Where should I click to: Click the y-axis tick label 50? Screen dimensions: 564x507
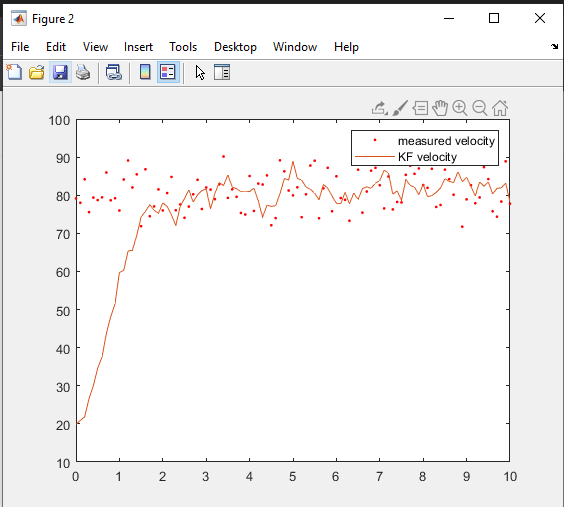(x=63, y=311)
